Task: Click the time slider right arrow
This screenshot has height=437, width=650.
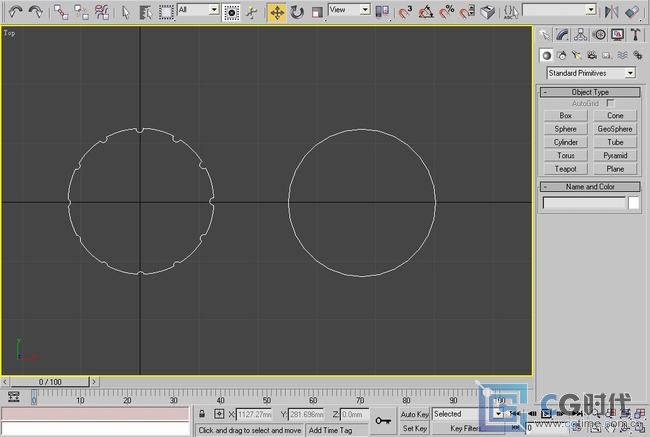Action: (x=94, y=381)
